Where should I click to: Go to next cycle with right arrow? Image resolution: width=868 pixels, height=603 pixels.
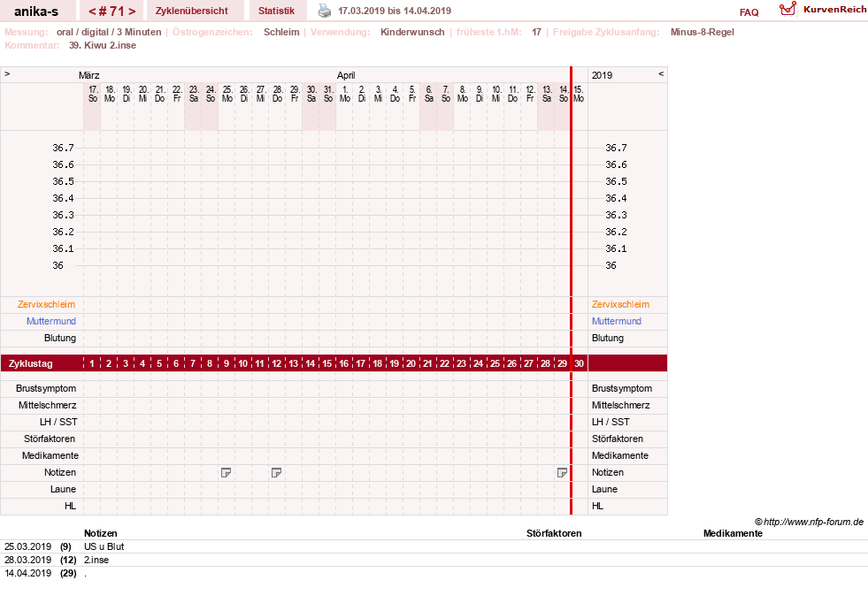click(132, 11)
